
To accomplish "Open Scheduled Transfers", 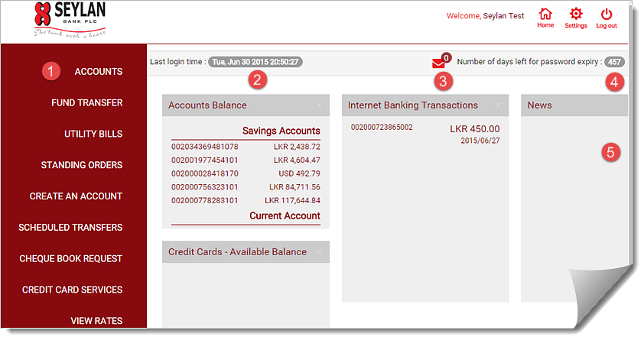I will [70, 228].
